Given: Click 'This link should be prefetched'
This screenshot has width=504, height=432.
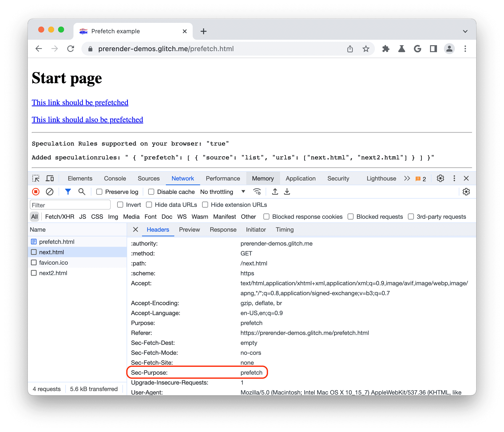Looking at the screenshot, I should (x=80, y=103).
